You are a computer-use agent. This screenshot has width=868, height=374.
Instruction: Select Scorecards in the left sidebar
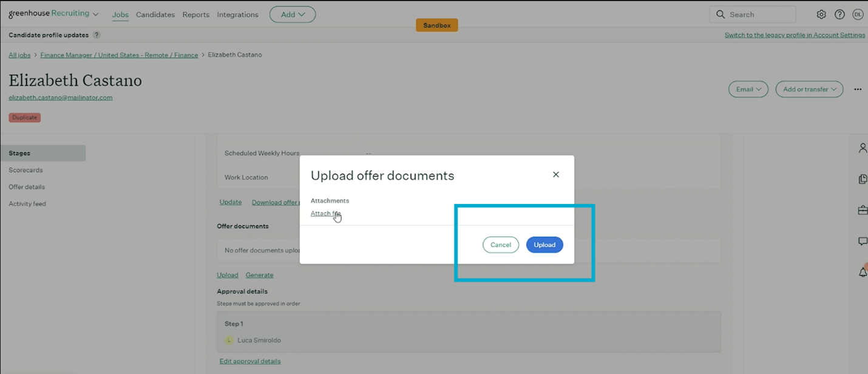click(25, 170)
